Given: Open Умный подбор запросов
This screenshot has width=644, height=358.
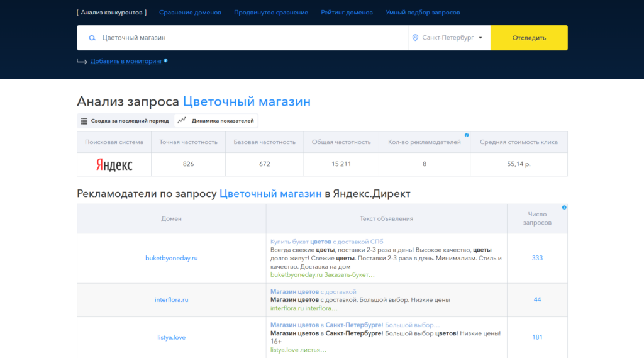Looking at the screenshot, I should pyautogui.click(x=423, y=13).
